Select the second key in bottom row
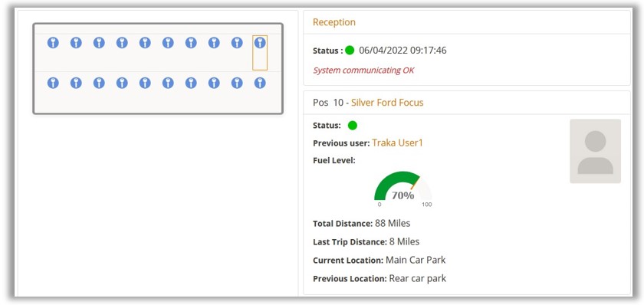This screenshot has height=305, width=644. pos(76,83)
